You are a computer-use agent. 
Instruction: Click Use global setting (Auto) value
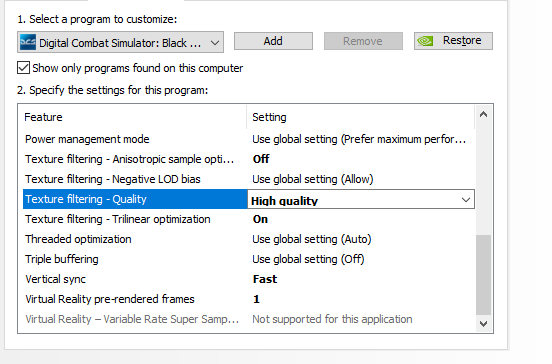click(x=312, y=239)
